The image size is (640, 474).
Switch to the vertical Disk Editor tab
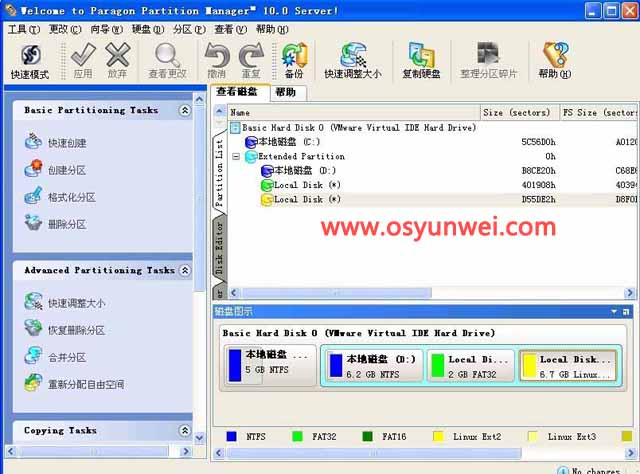click(219, 248)
